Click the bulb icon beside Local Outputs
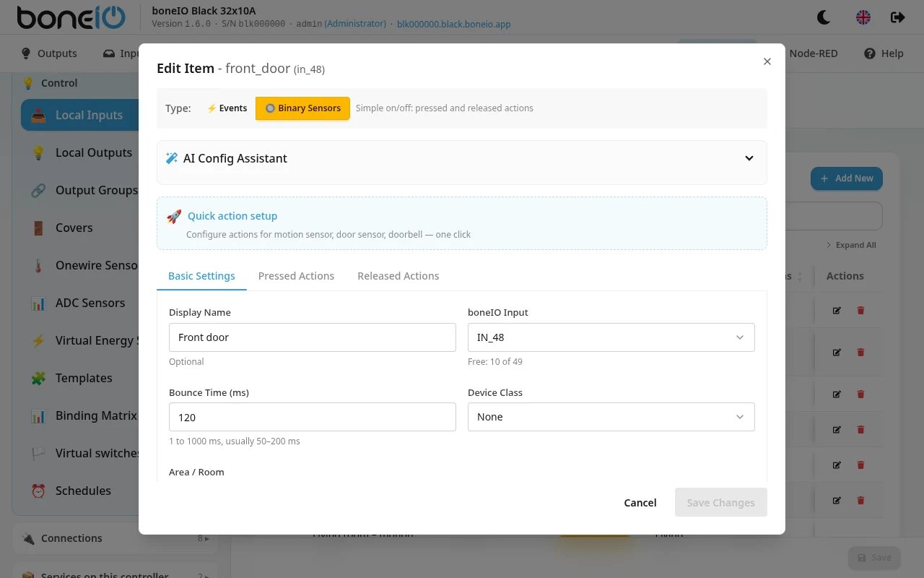Image resolution: width=924 pixels, height=578 pixels. (38, 152)
